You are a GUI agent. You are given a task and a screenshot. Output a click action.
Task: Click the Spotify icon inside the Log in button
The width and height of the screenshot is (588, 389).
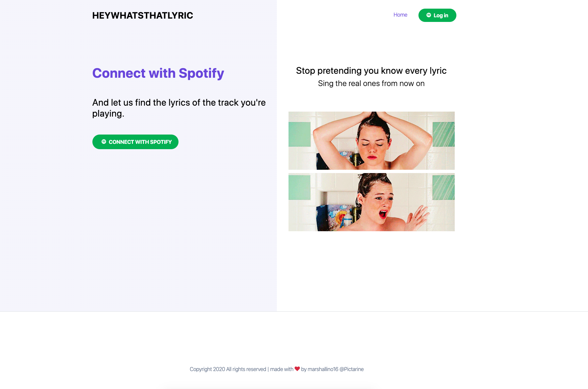(428, 15)
